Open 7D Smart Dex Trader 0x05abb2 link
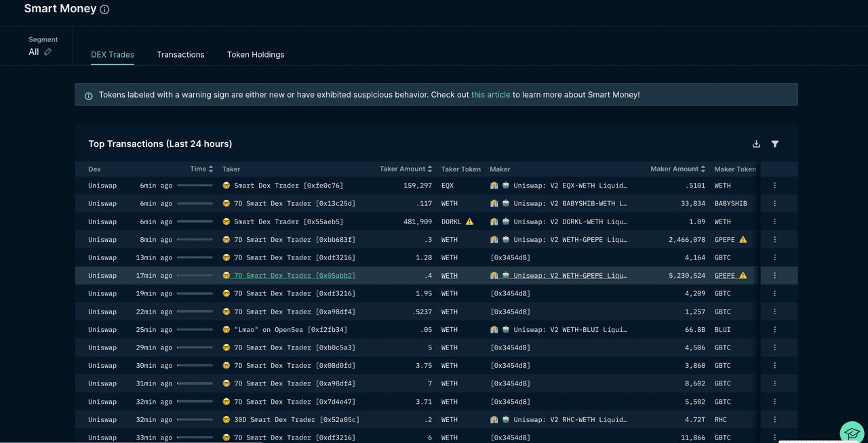The height and width of the screenshot is (443, 868). [294, 276]
